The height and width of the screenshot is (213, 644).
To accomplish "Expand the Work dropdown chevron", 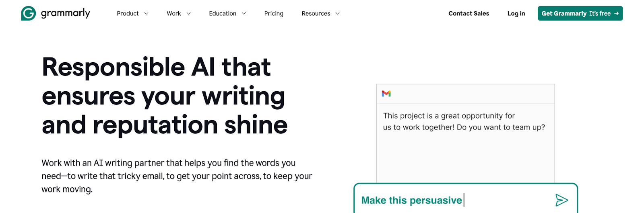I will 188,14.
